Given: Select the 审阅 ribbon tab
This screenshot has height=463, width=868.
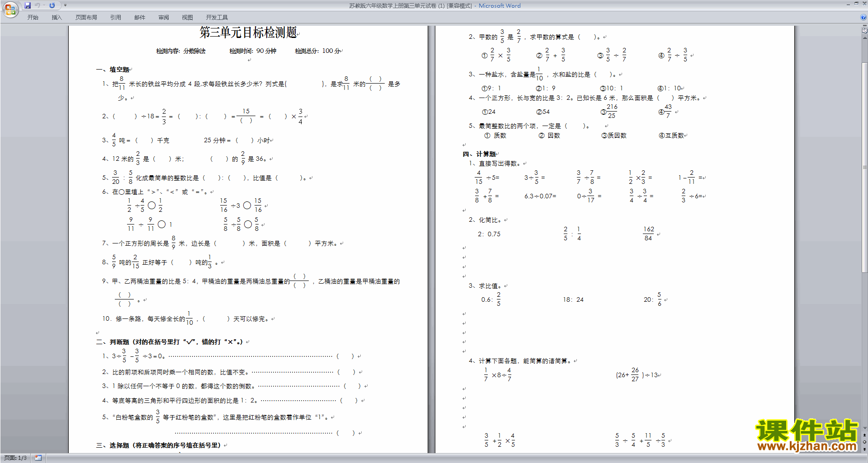Looking at the screenshot, I should click(x=164, y=18).
